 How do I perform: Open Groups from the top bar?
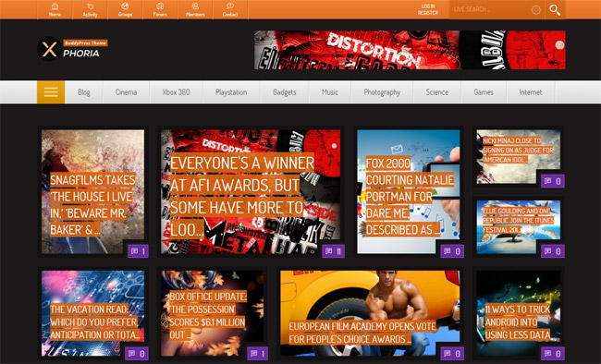[x=125, y=9]
